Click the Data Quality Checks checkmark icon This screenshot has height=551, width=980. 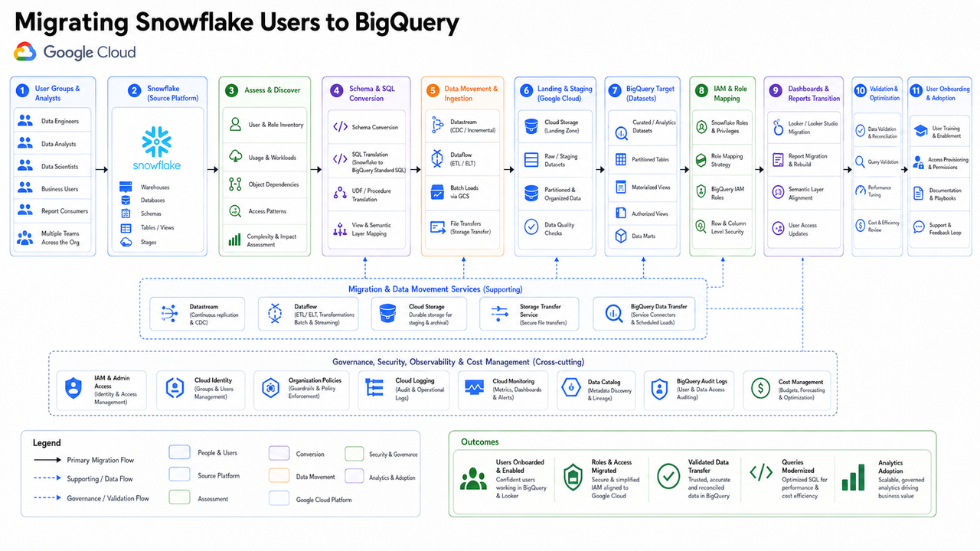coord(531,227)
